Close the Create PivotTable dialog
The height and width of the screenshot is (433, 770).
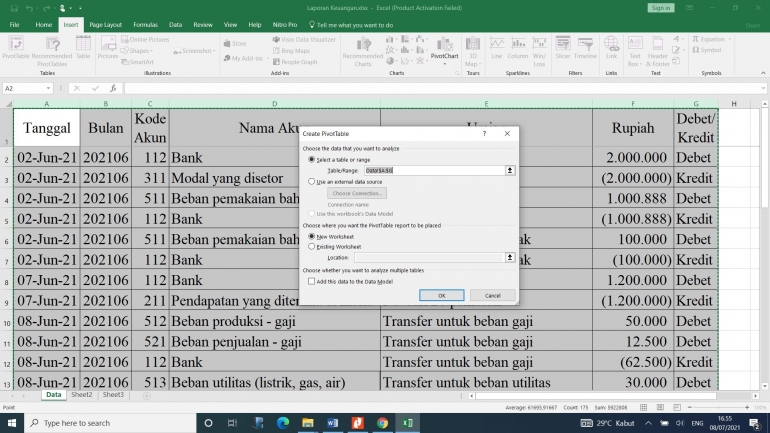507,134
